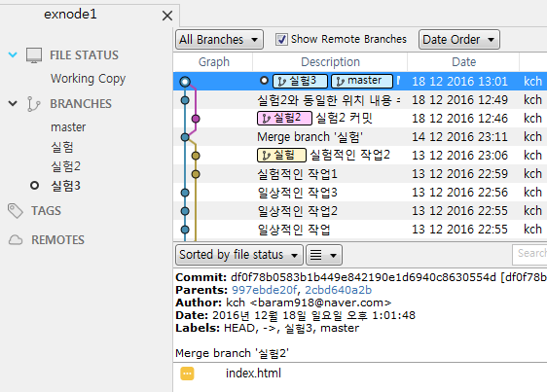Switch to the exnode1 tab
Screen dimensions: 547x392
[70, 15]
